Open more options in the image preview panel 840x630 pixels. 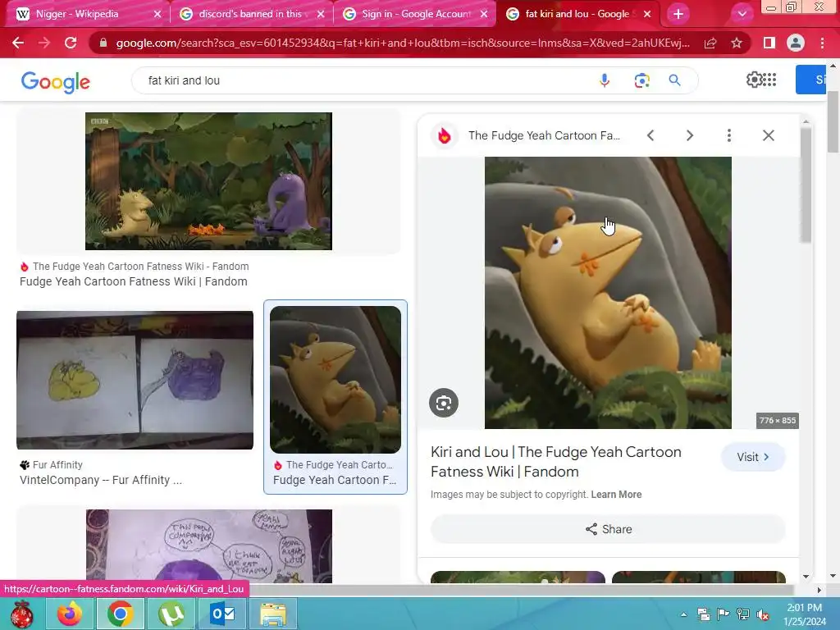pos(728,135)
